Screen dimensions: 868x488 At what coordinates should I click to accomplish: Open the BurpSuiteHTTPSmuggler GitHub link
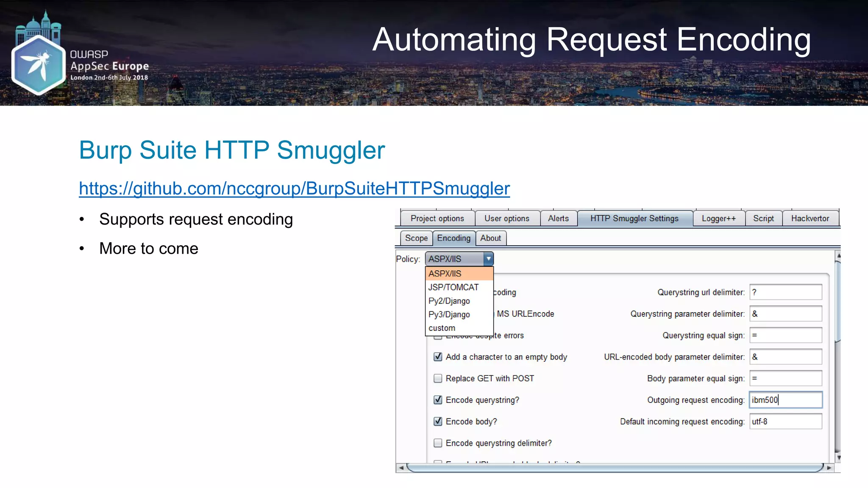[294, 189]
